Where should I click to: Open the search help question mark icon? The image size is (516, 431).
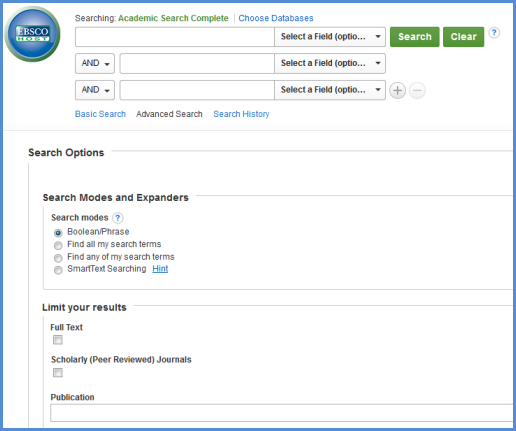494,33
